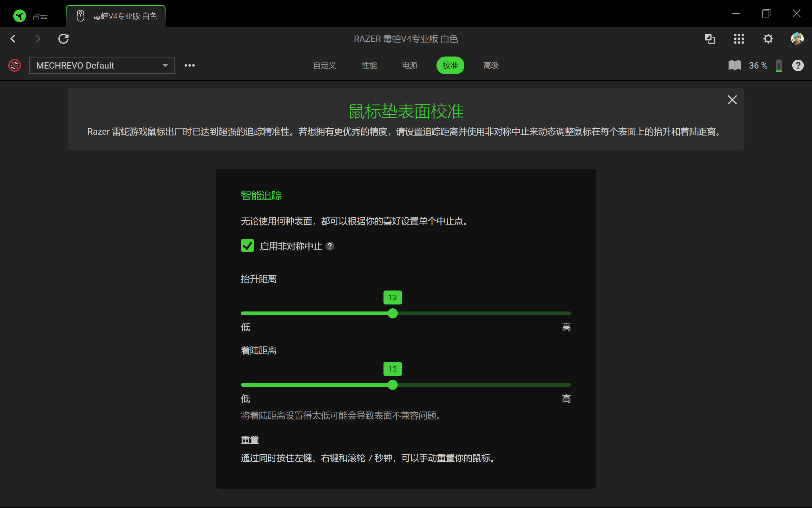Minimize the Synapse window
Image resolution: width=812 pixels, height=508 pixels.
736,13
